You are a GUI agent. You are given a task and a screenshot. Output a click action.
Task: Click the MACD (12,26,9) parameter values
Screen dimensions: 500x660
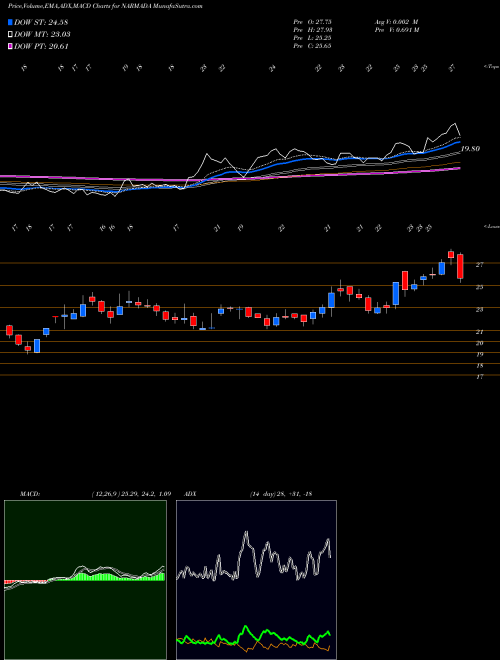(x=131, y=494)
